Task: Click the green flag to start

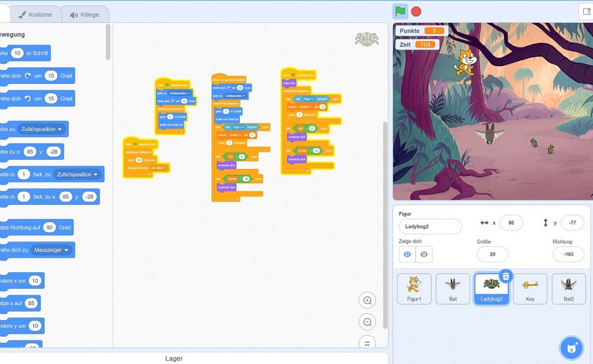Action: (x=400, y=11)
